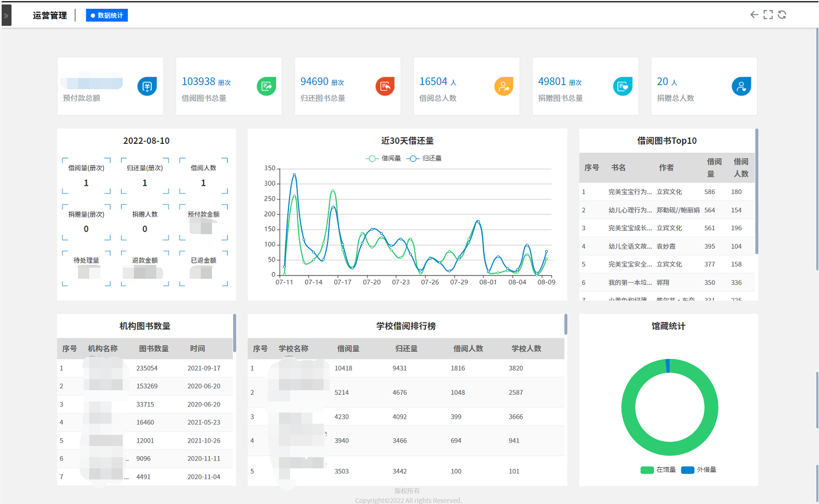The width and height of the screenshot is (819, 504).
Task: Click the 借阅量 column header in school ranking
Action: 348,348
